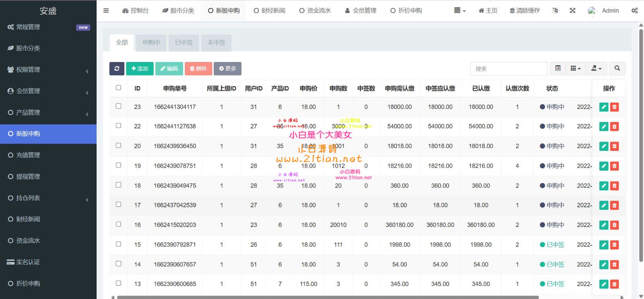The image size is (644, 299).
Task: Toggle the select-all header checkbox
Action: click(118, 88)
